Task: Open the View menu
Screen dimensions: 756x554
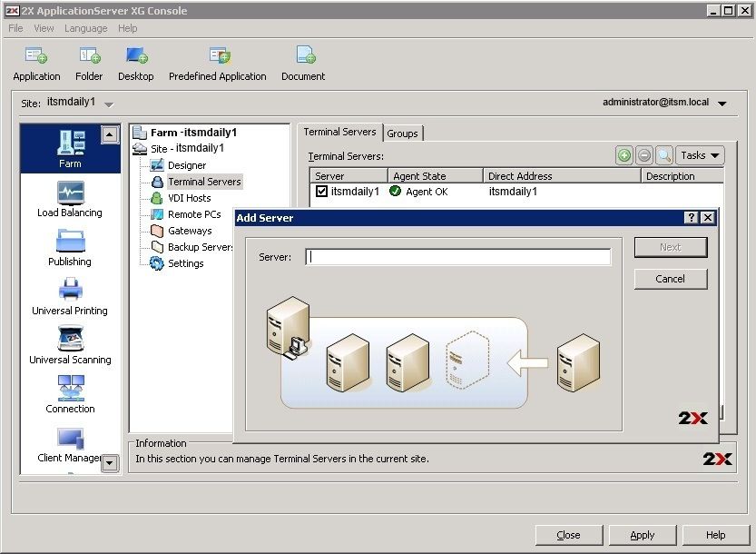Action: coord(44,28)
